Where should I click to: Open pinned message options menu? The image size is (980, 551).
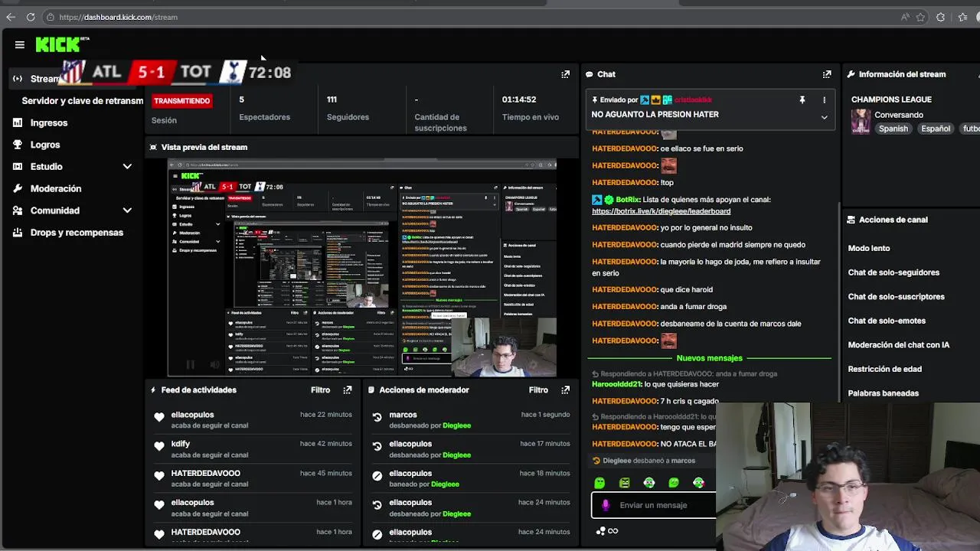click(x=824, y=100)
